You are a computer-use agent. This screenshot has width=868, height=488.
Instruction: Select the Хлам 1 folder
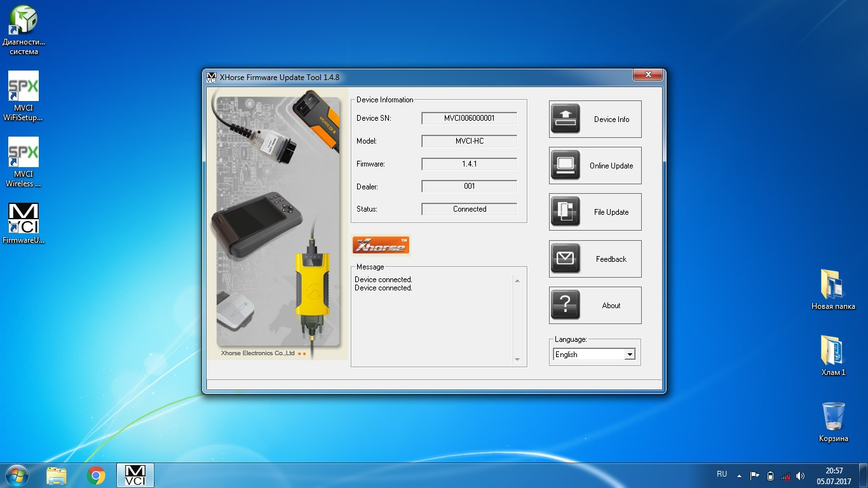click(833, 356)
